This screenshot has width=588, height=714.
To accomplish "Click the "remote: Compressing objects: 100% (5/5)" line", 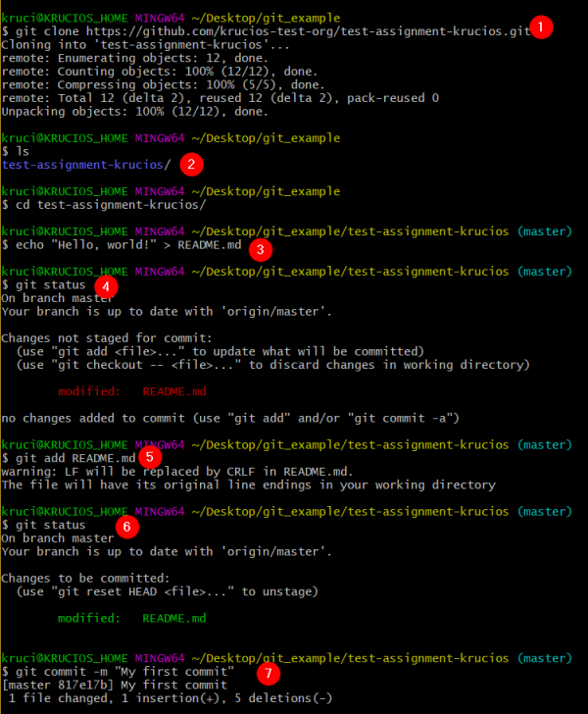I will 163,84.
